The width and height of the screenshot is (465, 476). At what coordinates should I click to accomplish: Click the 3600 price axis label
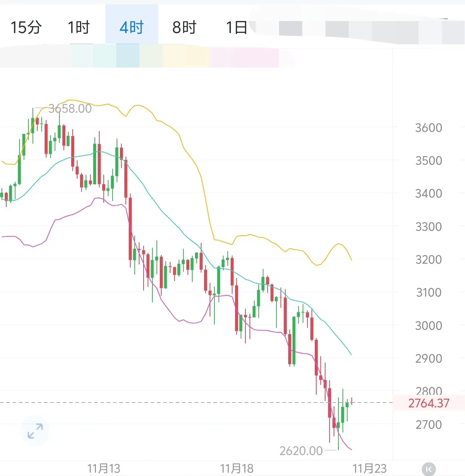click(x=428, y=128)
